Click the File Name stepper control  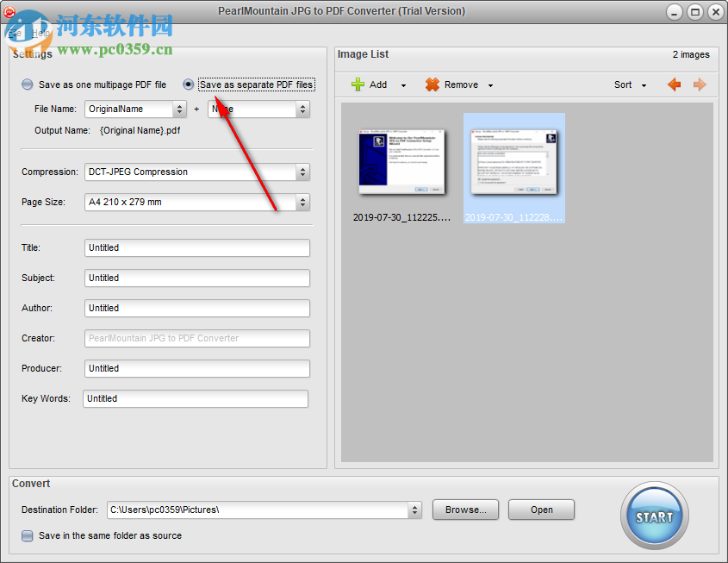[180, 109]
